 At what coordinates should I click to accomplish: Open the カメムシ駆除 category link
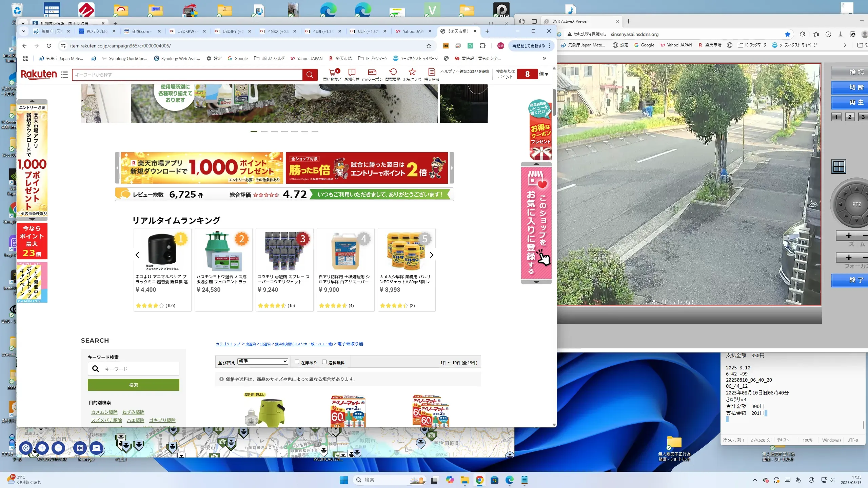tap(104, 412)
